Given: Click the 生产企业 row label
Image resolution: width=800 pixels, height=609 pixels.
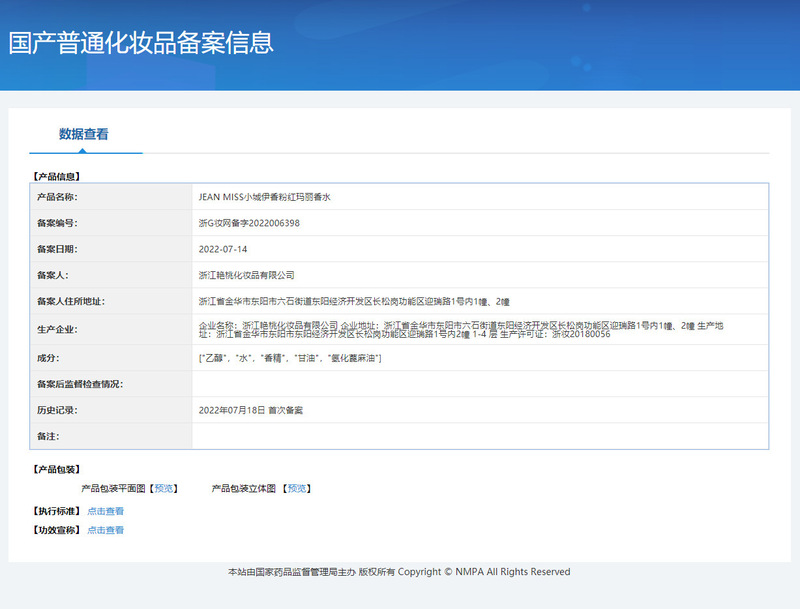Looking at the screenshot, I should tap(57, 329).
